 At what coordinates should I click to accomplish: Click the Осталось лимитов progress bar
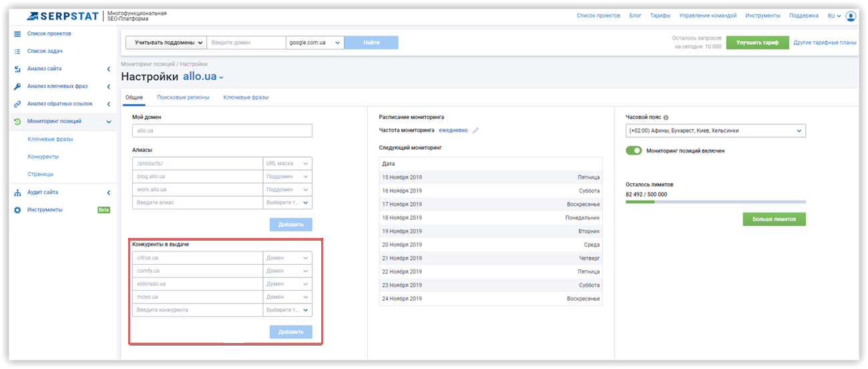[716, 201]
